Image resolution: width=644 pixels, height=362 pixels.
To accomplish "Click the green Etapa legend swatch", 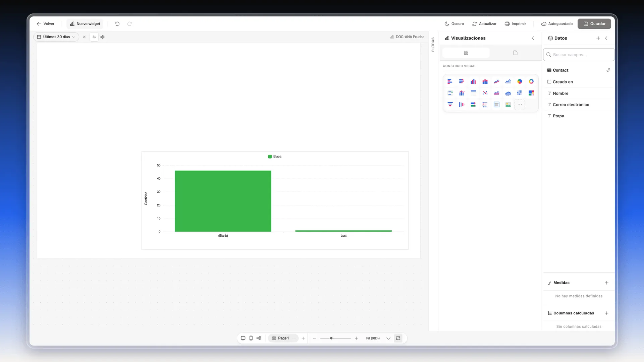I will pyautogui.click(x=270, y=157).
